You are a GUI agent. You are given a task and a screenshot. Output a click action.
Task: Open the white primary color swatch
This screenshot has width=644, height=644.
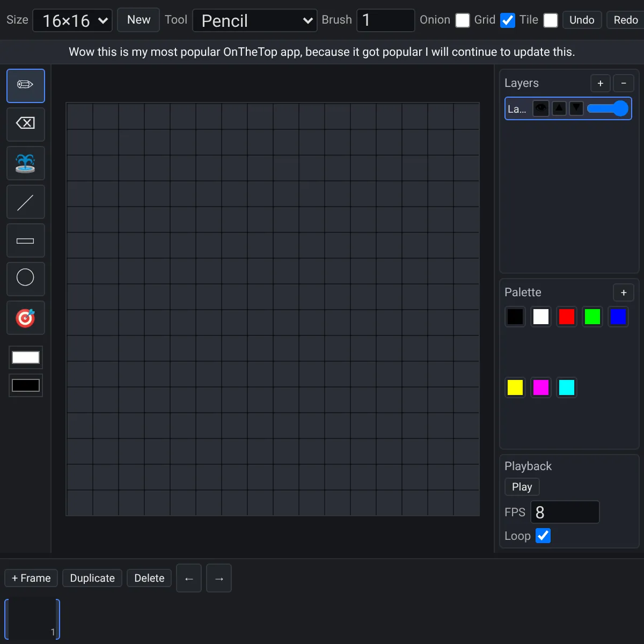[26, 357]
